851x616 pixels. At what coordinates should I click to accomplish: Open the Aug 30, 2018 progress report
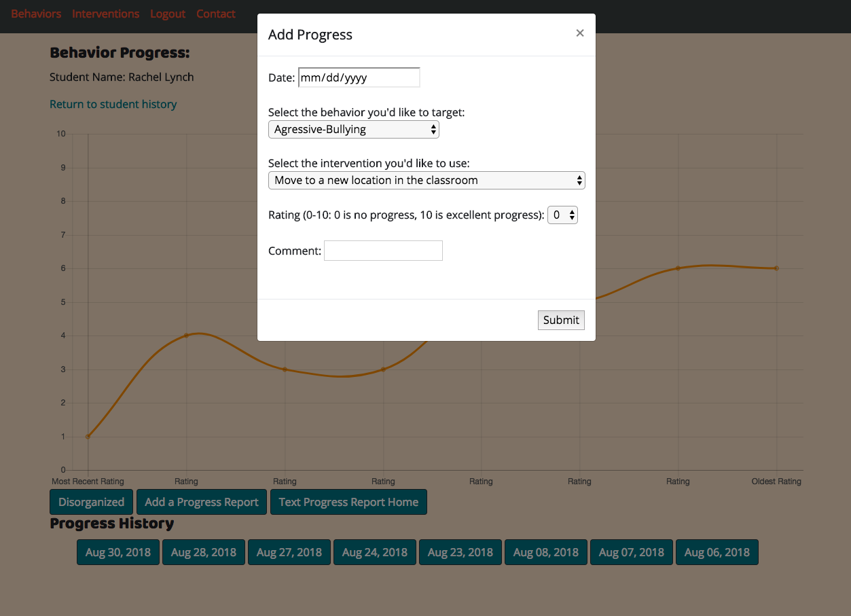coord(117,552)
